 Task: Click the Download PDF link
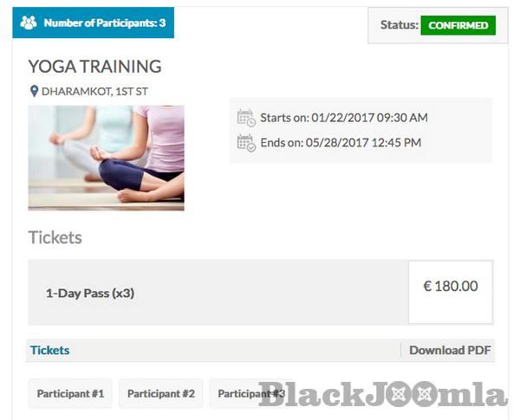pos(450,350)
